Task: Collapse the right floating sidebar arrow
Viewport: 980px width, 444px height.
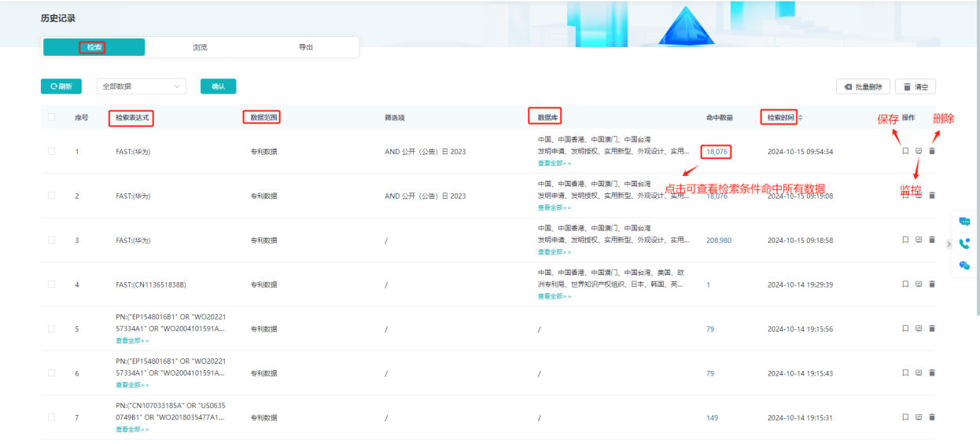Action: (x=949, y=244)
